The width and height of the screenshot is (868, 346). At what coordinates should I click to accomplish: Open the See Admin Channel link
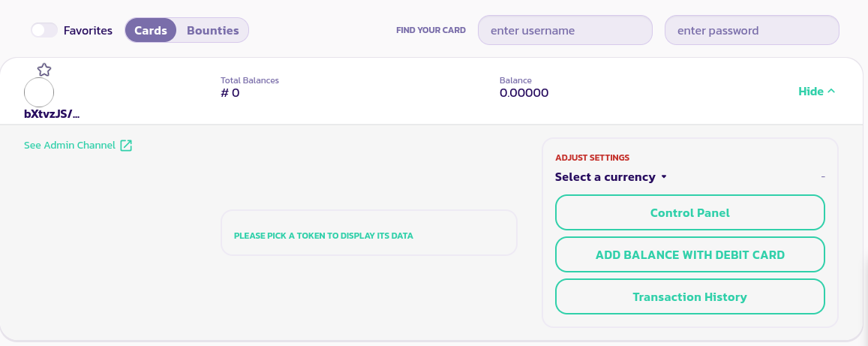70,146
